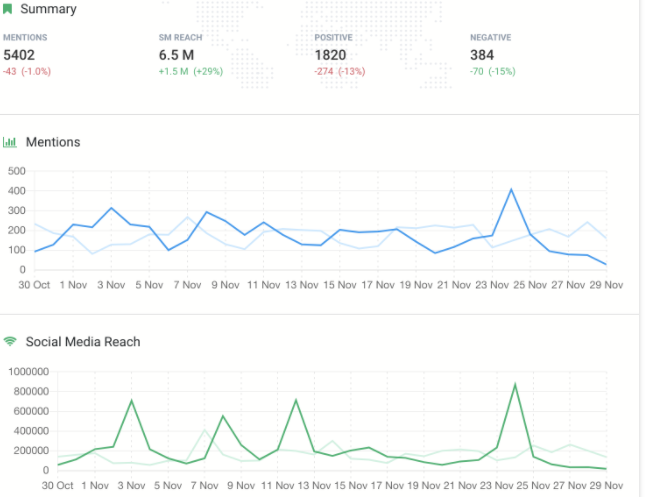657x497 pixels.
Task: Click the green Summary bookmark icon
Action: pyautogui.click(x=8, y=9)
